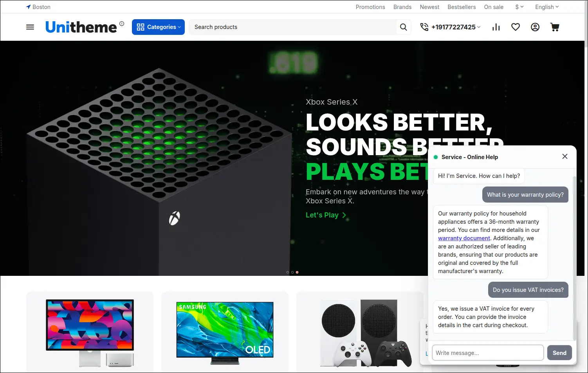
Task: Select the second banner slide dot
Action: tap(292, 272)
